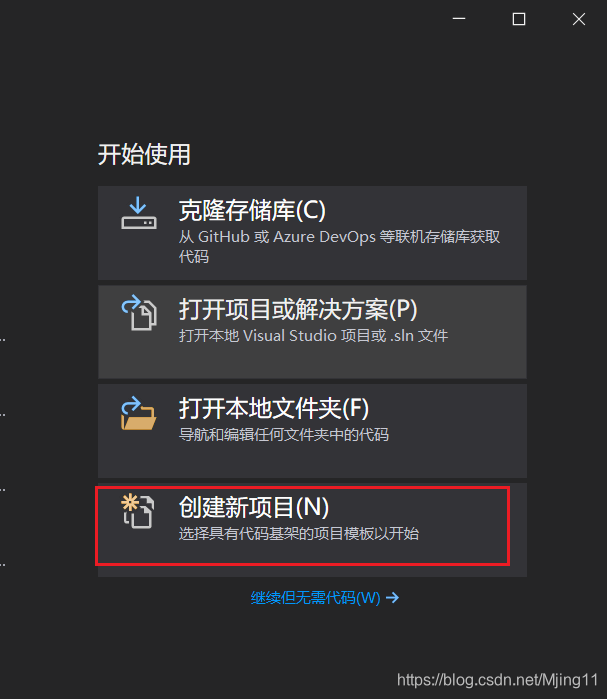This screenshot has height=699, width=607.
Task: Click the GitHub or Azure DevOps description text
Action: (x=339, y=246)
